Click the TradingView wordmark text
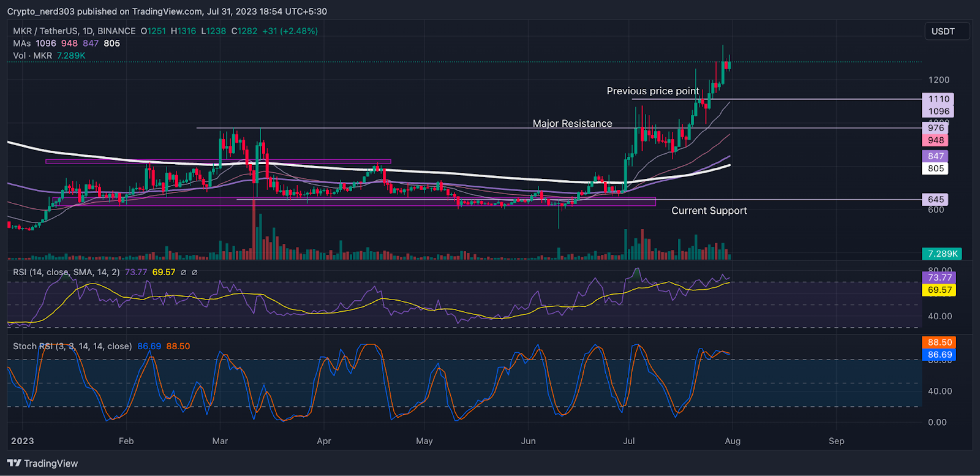The height and width of the screenshot is (476, 980). [x=51, y=463]
